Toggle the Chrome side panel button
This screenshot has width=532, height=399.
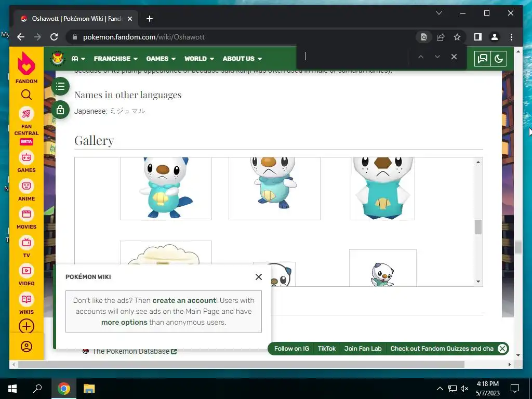click(478, 37)
